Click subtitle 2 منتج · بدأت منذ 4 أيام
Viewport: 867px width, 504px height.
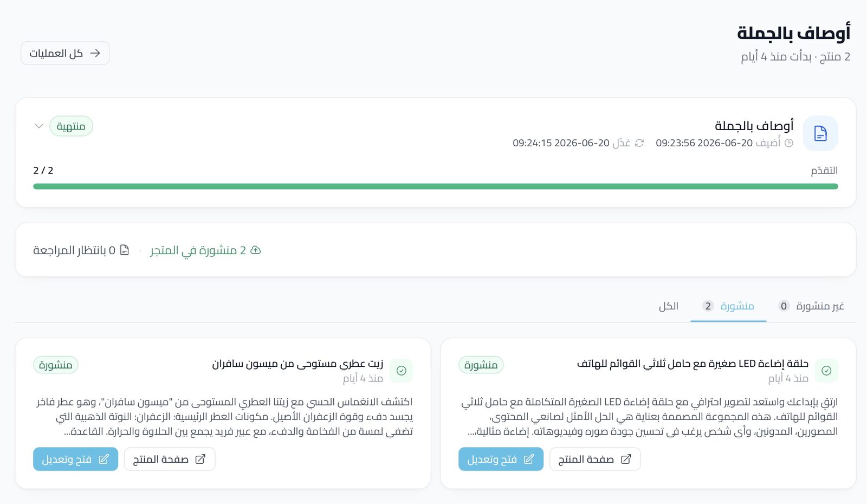click(x=795, y=57)
